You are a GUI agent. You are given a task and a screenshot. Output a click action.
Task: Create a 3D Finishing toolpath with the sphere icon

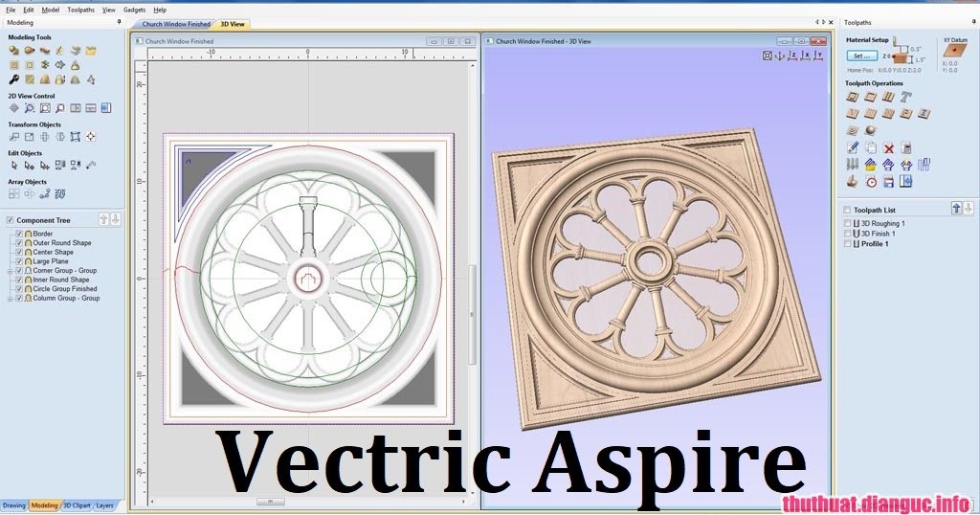tap(870, 130)
